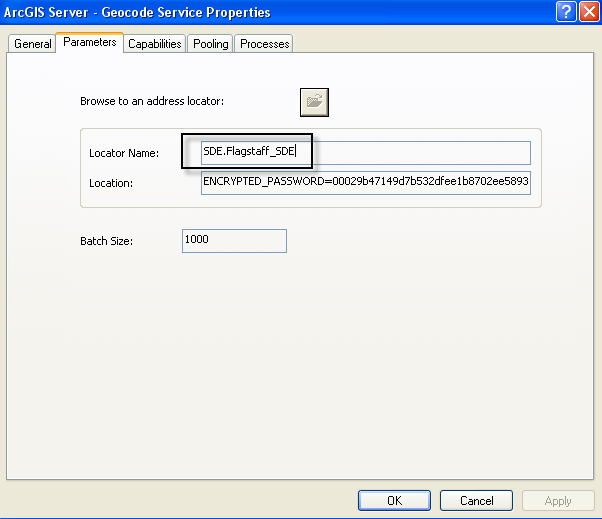The height and width of the screenshot is (519, 602).
Task: Click the Location field with encrypted password
Action: click(x=365, y=183)
